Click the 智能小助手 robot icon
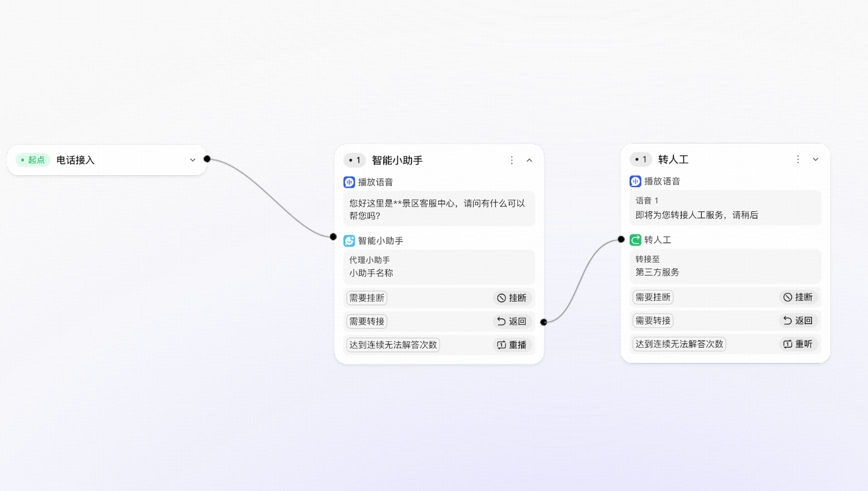Viewport: 868px width, 491px height. [349, 241]
